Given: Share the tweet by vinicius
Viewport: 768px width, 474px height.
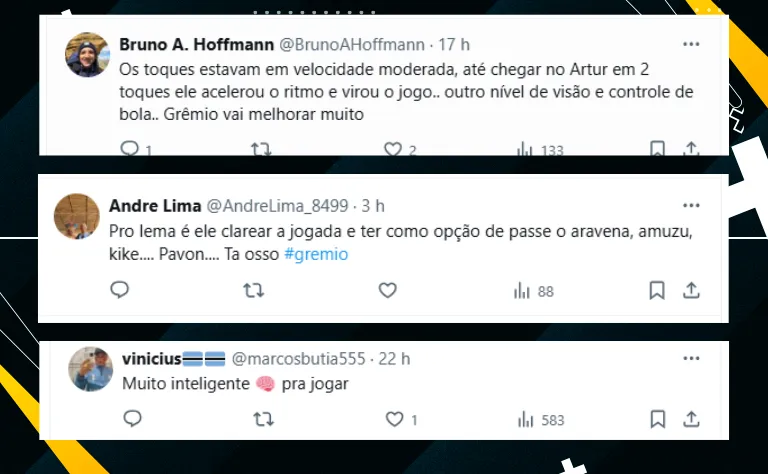Looking at the screenshot, I should click(x=691, y=419).
